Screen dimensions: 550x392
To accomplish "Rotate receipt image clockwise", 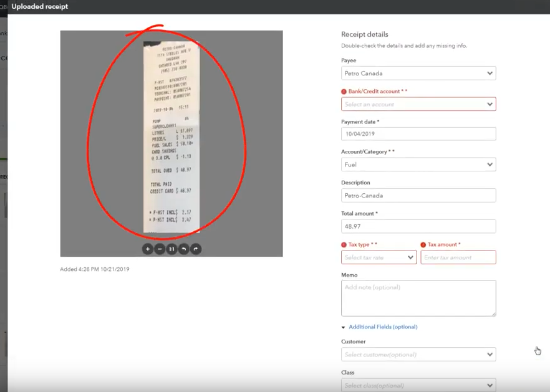I will pos(196,249).
